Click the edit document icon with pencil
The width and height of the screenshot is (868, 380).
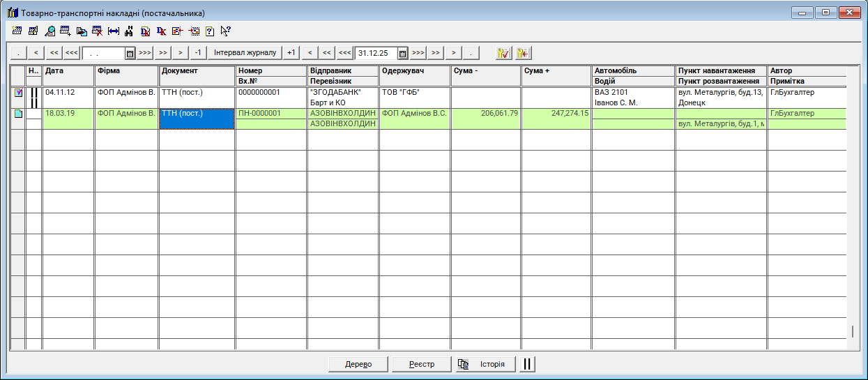tap(33, 31)
